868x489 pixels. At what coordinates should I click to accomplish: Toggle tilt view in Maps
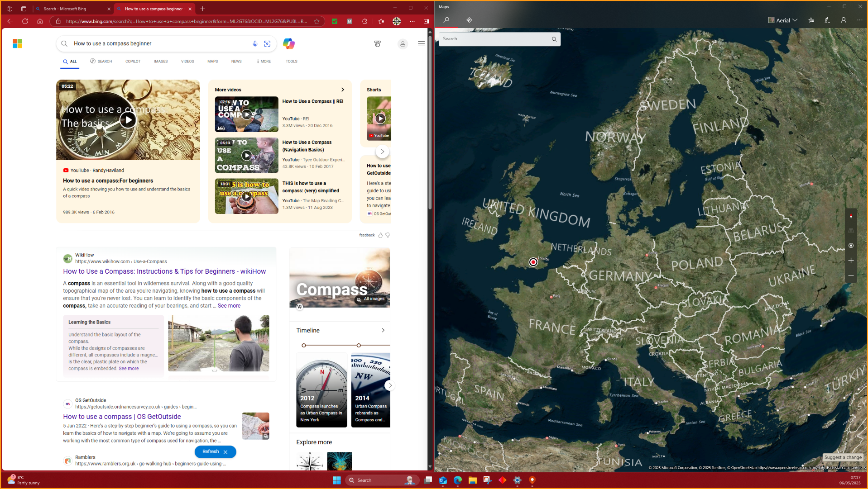click(x=851, y=231)
